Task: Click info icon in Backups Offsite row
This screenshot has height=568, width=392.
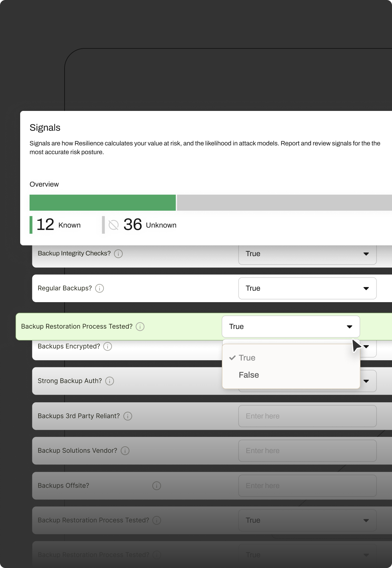Action: [157, 486]
